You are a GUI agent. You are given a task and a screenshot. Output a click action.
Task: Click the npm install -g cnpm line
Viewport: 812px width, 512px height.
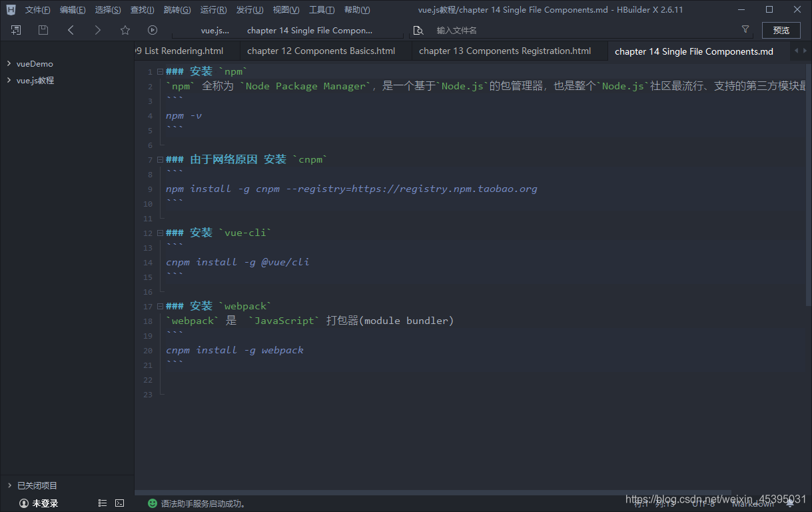click(x=351, y=189)
